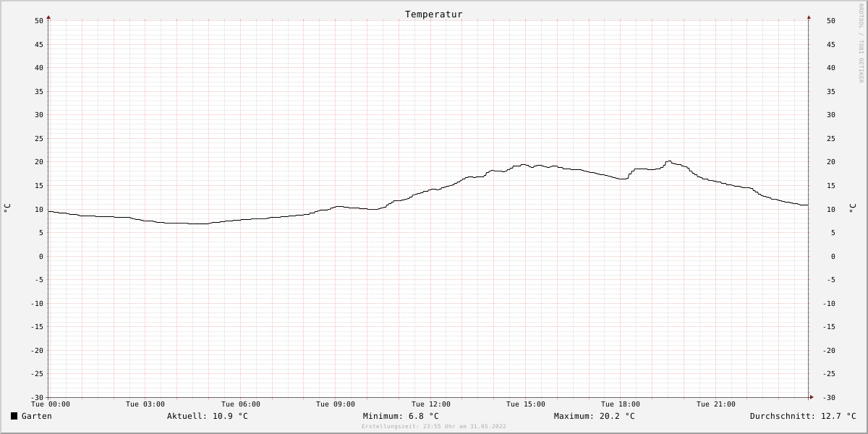The height and width of the screenshot is (434, 868).
Task: Click the Erstellungszeit timestamp footer text
Action: pos(434,426)
